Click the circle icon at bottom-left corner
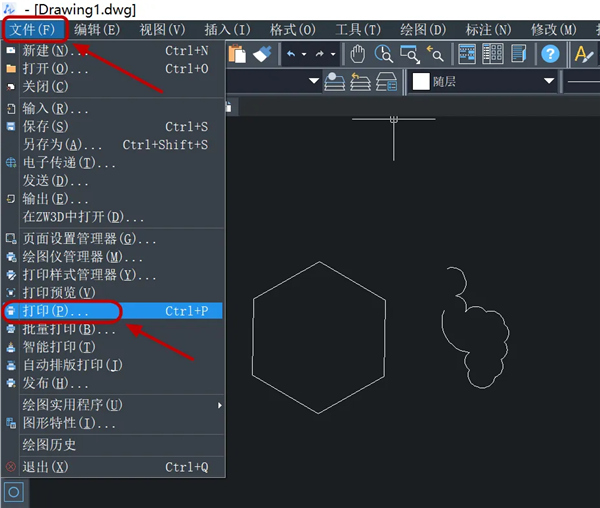Screen dimensions: 600x508 pos(14,492)
